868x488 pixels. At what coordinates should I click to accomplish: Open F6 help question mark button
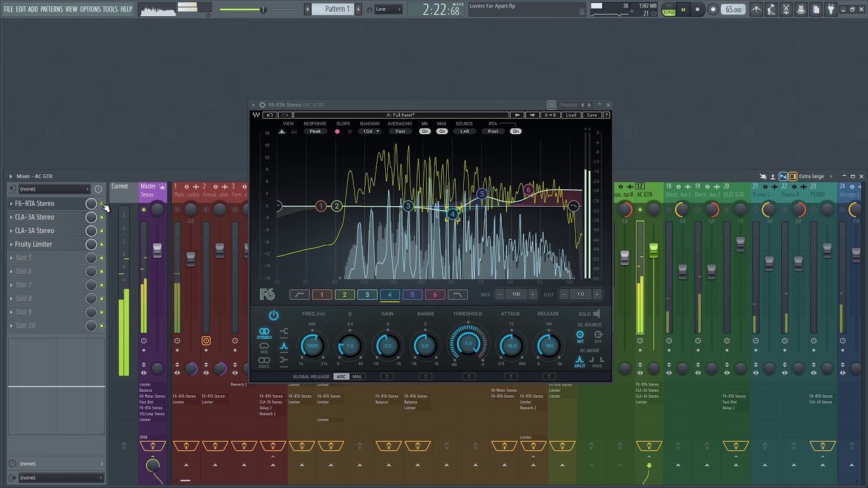[606, 115]
